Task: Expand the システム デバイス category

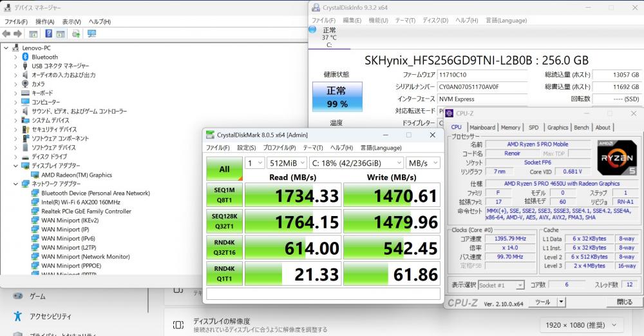Action: click(x=15, y=120)
